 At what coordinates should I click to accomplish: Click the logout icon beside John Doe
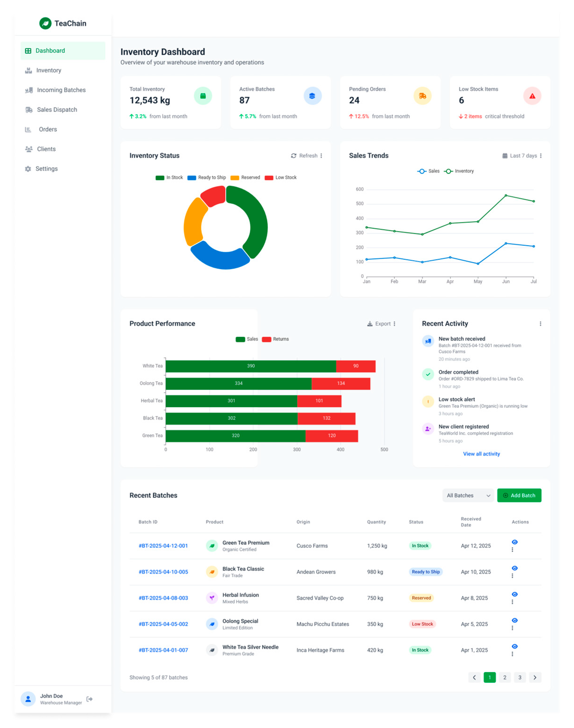point(89,699)
